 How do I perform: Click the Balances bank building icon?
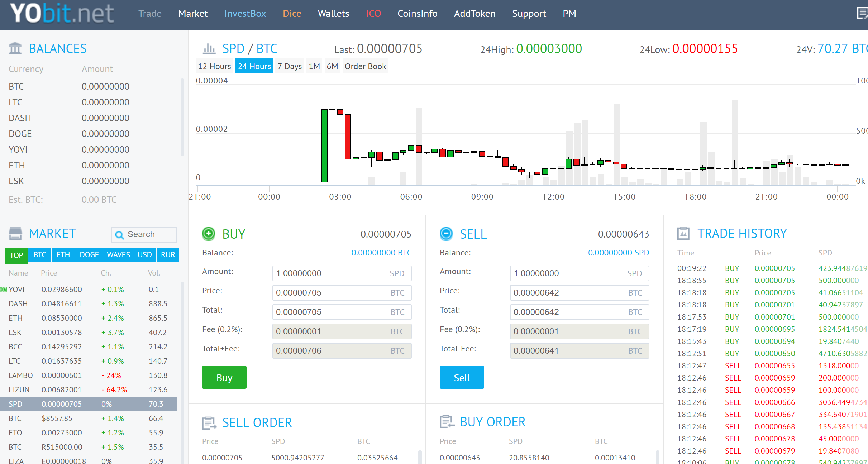pos(15,48)
